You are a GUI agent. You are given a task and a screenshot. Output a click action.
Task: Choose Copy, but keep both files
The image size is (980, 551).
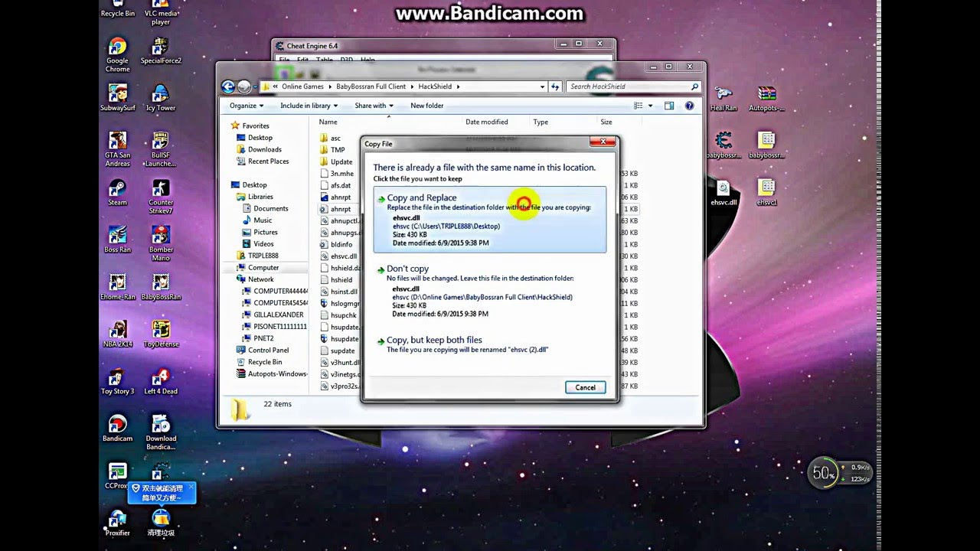[x=489, y=344]
